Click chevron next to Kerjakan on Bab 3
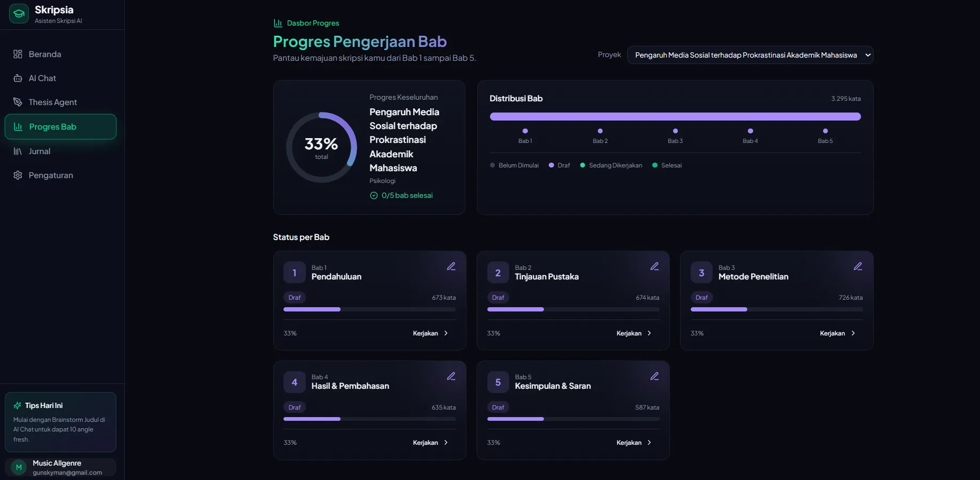Screen dimensions: 980x480 pyautogui.click(x=853, y=333)
